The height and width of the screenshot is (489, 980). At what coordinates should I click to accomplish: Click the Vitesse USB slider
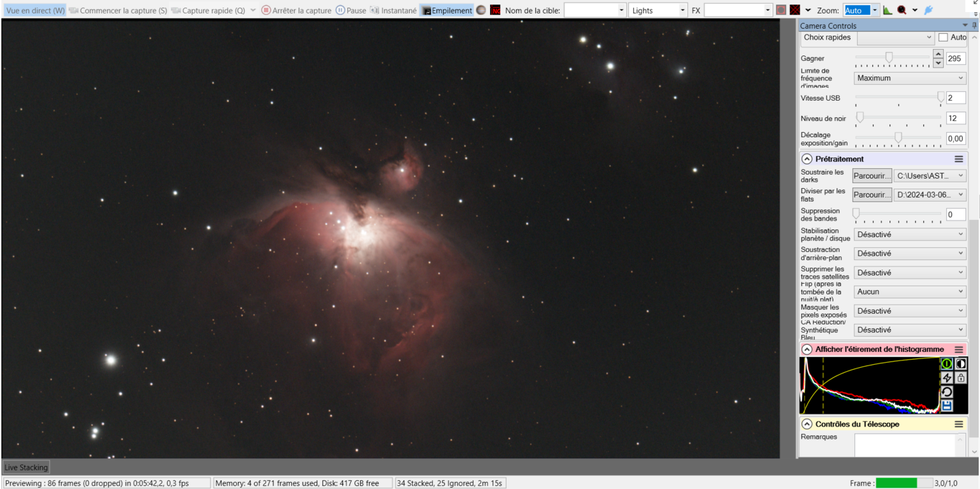click(x=898, y=98)
